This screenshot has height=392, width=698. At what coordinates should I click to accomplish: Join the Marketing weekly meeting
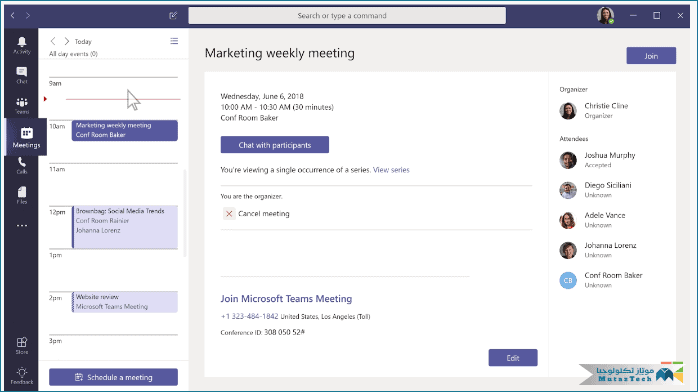tap(651, 56)
